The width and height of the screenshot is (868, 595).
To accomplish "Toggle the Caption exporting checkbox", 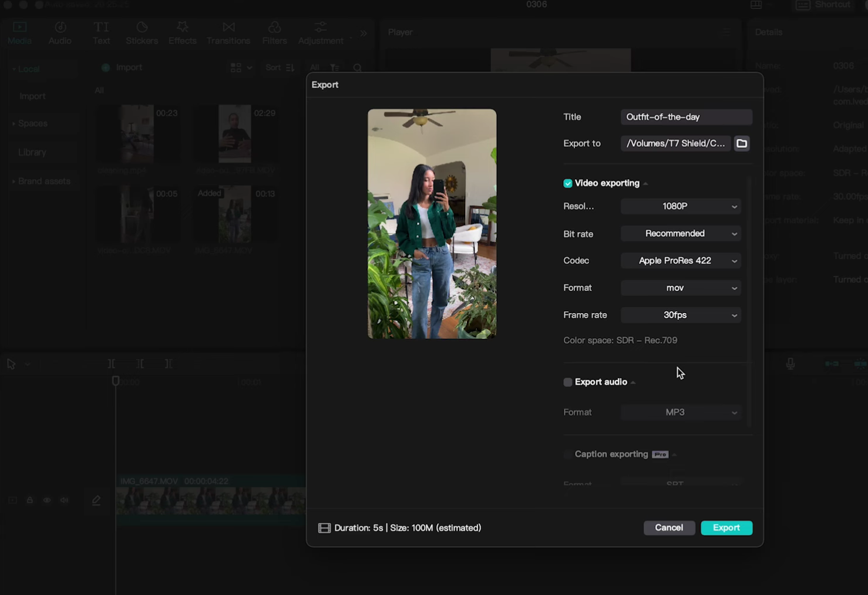I will tap(568, 454).
